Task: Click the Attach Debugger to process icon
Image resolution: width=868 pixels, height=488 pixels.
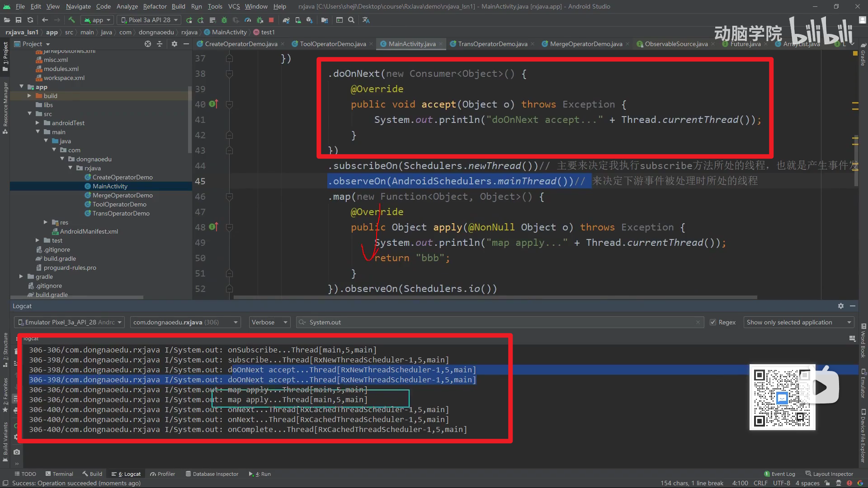Action: pos(259,20)
